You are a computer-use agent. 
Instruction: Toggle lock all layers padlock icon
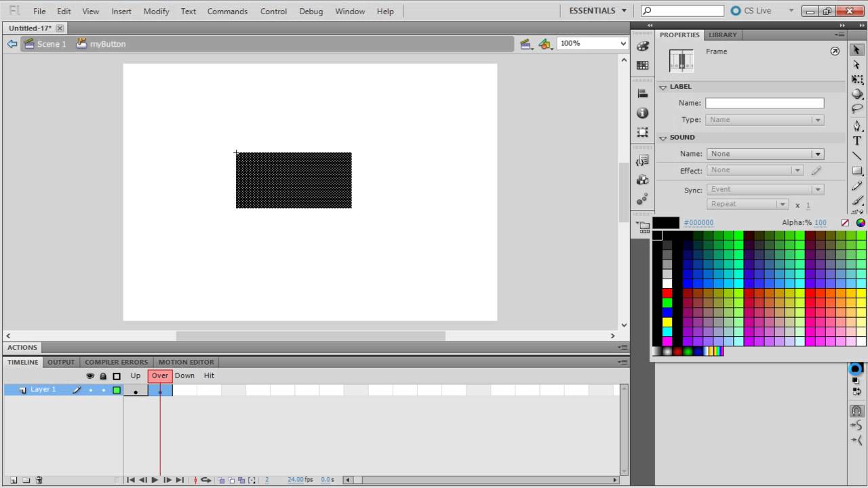pyautogui.click(x=103, y=375)
